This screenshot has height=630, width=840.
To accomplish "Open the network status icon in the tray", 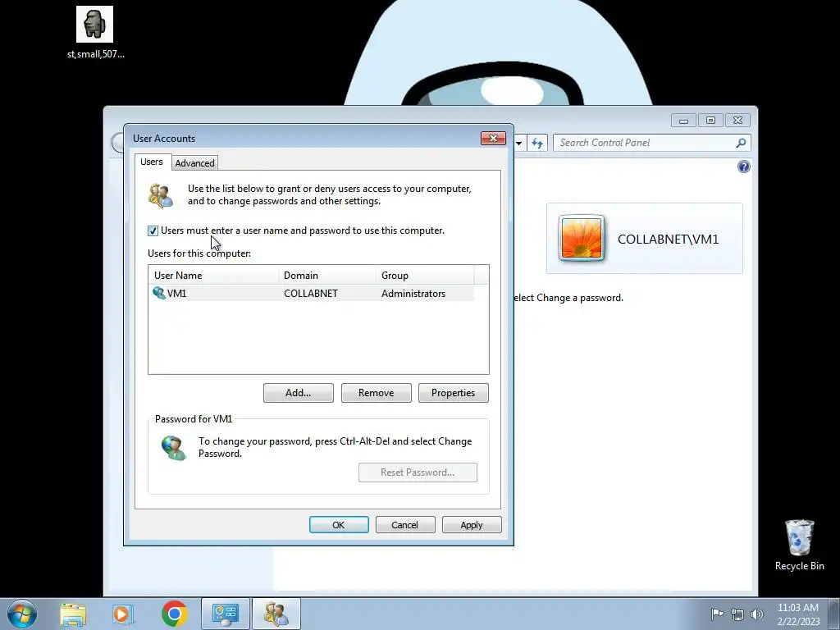I will (737, 614).
